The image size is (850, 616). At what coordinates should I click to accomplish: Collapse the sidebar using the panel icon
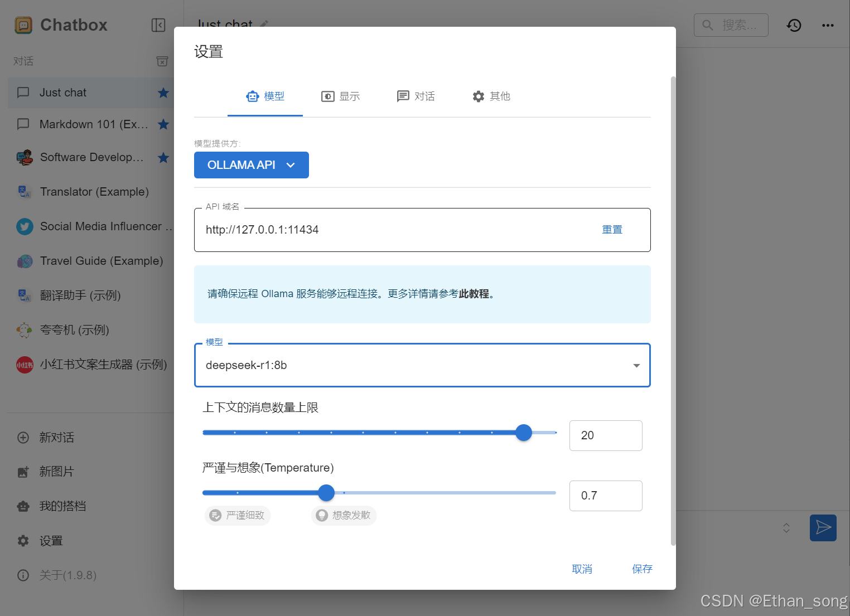pos(158,25)
